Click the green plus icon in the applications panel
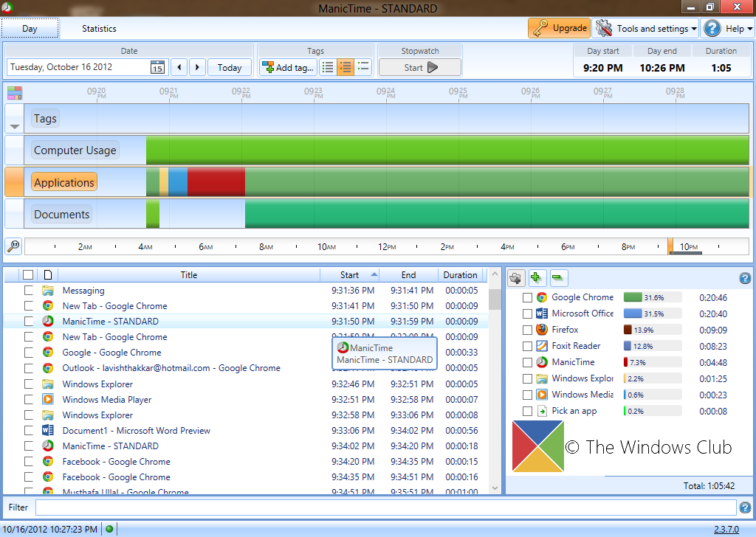756x537 pixels. coord(536,277)
